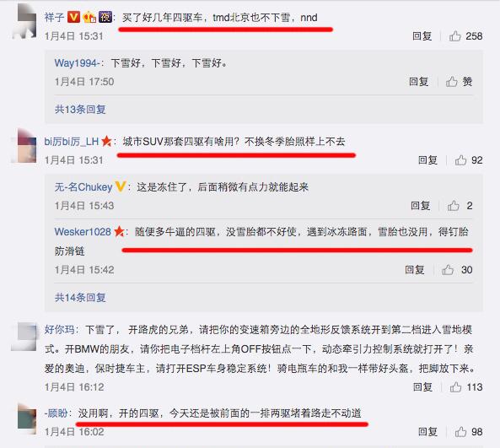
Task: Reply to 祥子's comment via 回复
Action: (422, 36)
